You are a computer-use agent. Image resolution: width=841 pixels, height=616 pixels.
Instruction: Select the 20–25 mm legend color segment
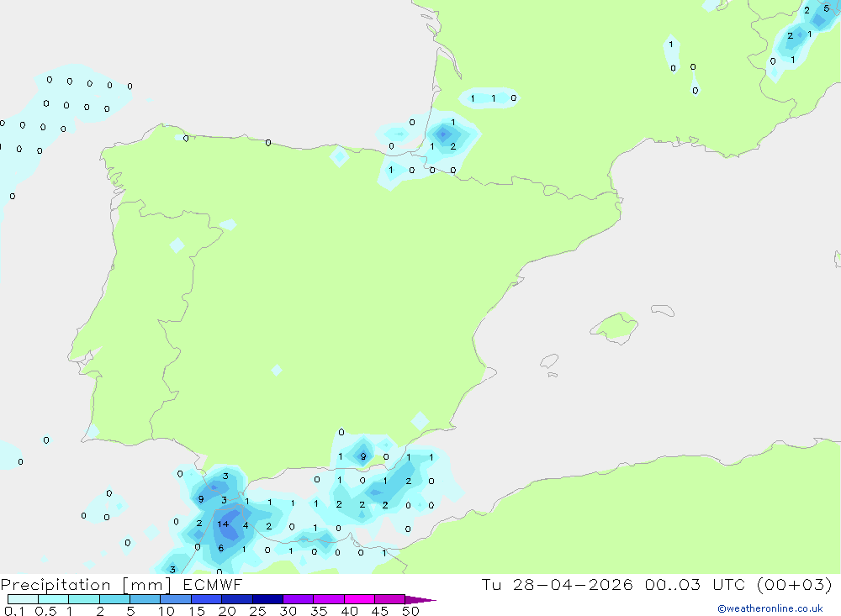coord(237,599)
